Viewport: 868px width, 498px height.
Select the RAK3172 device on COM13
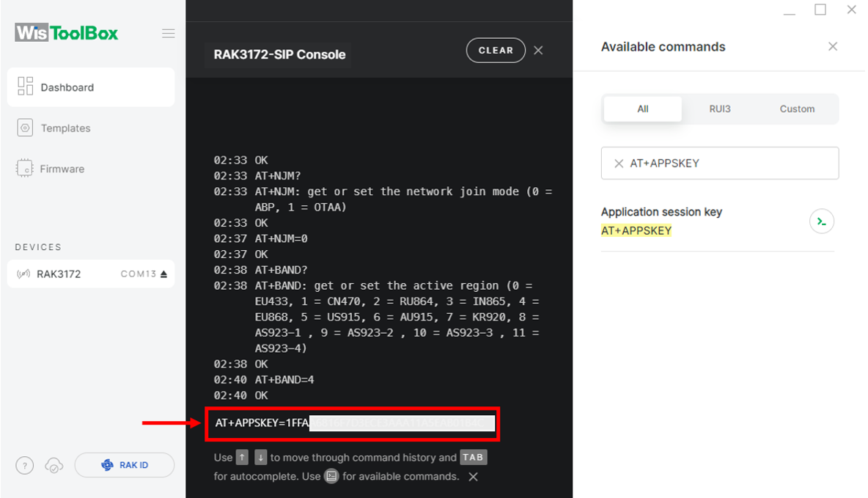91,274
